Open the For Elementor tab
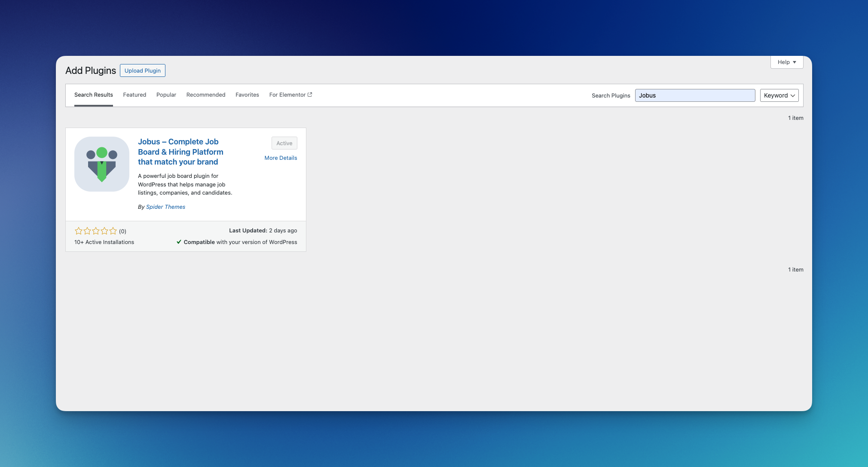Image resolution: width=868 pixels, height=467 pixels. coord(287,95)
